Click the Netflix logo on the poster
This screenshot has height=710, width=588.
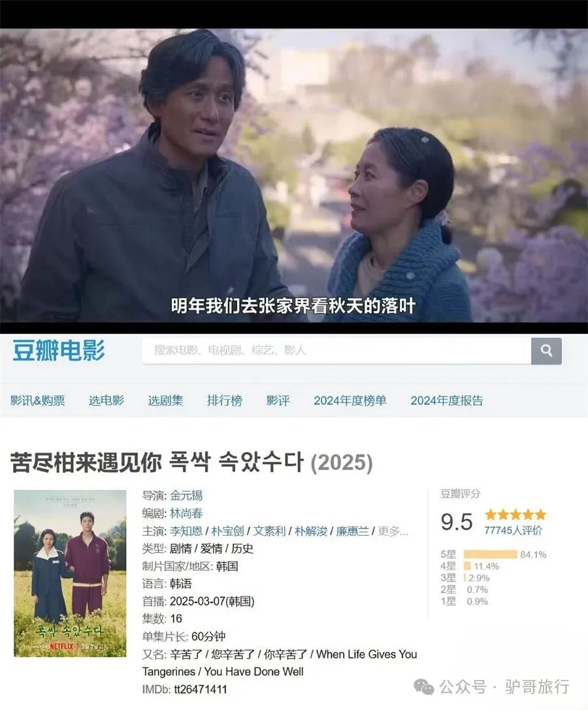click(61, 646)
